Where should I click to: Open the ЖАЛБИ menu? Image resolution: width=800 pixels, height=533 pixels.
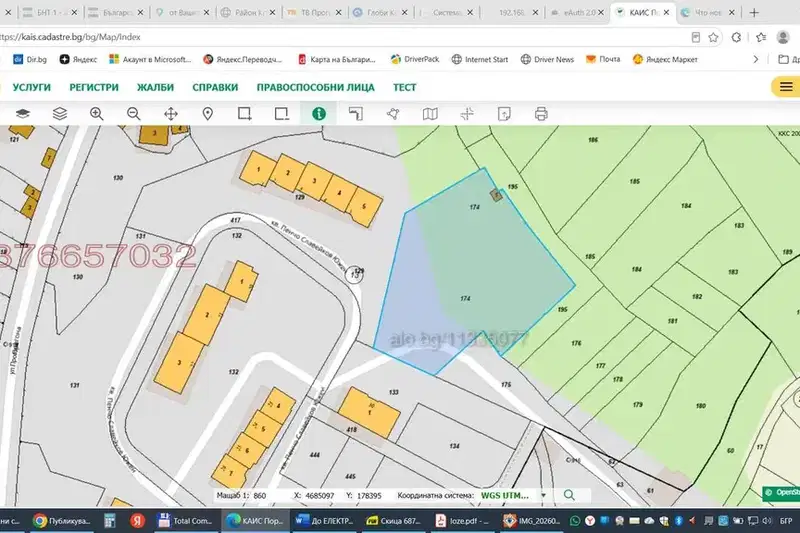point(155,87)
